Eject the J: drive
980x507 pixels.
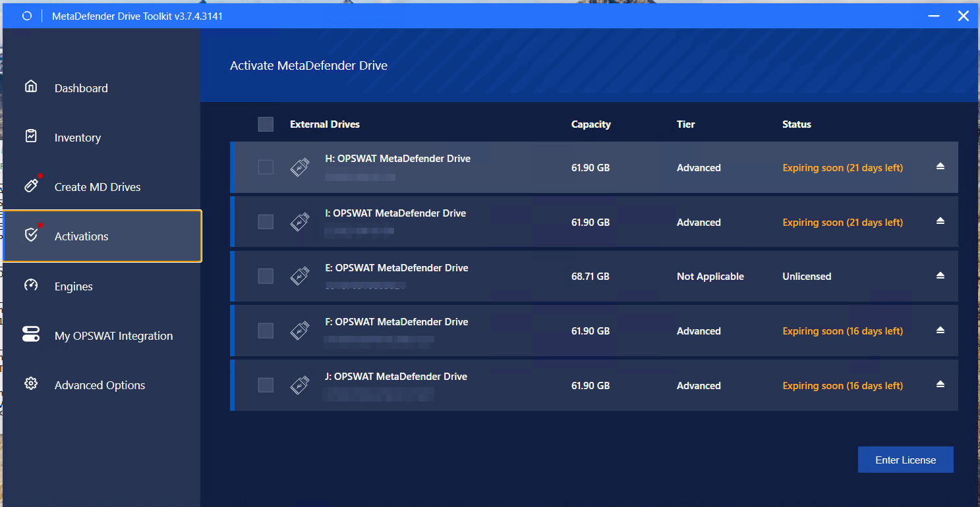pyautogui.click(x=940, y=385)
